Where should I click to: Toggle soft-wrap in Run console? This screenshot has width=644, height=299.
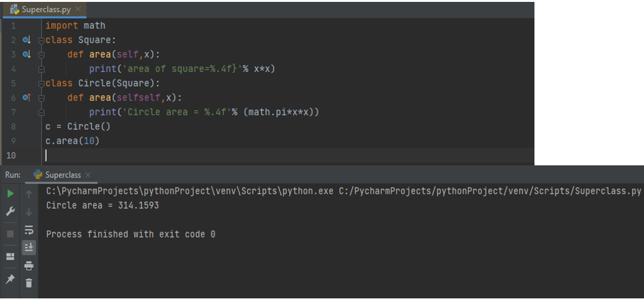(x=28, y=229)
